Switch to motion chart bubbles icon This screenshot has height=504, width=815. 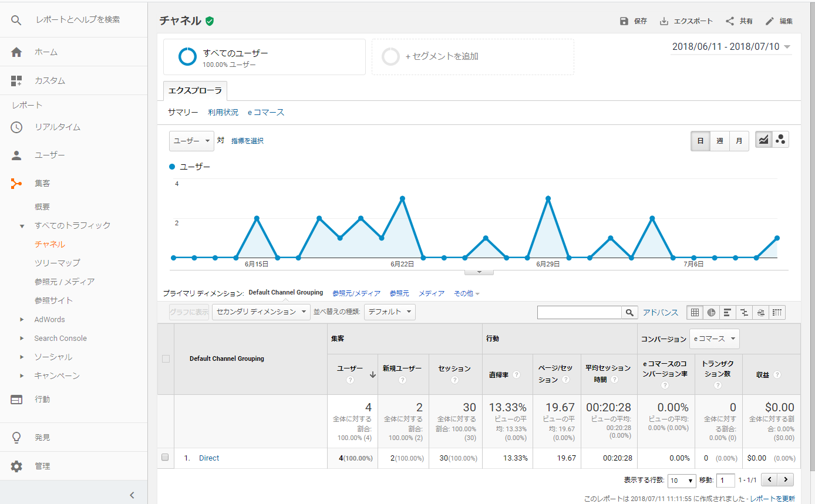point(780,140)
